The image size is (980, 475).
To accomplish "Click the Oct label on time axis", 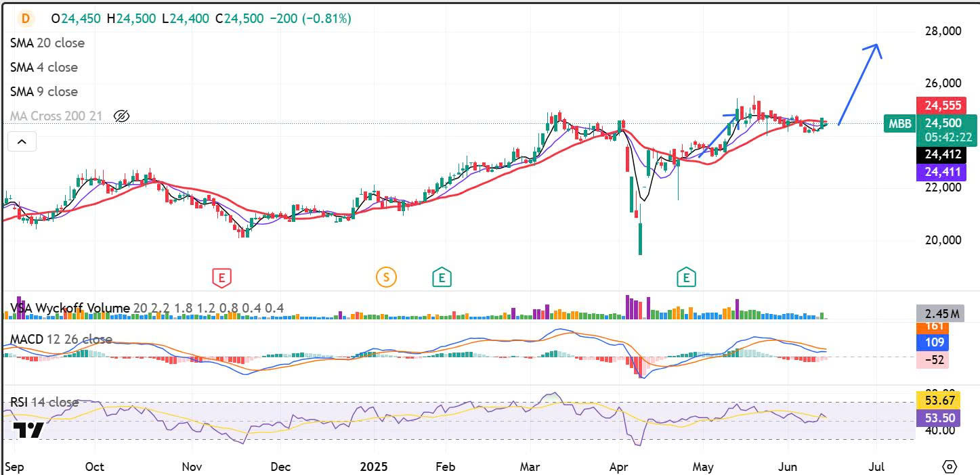I will tap(95, 467).
